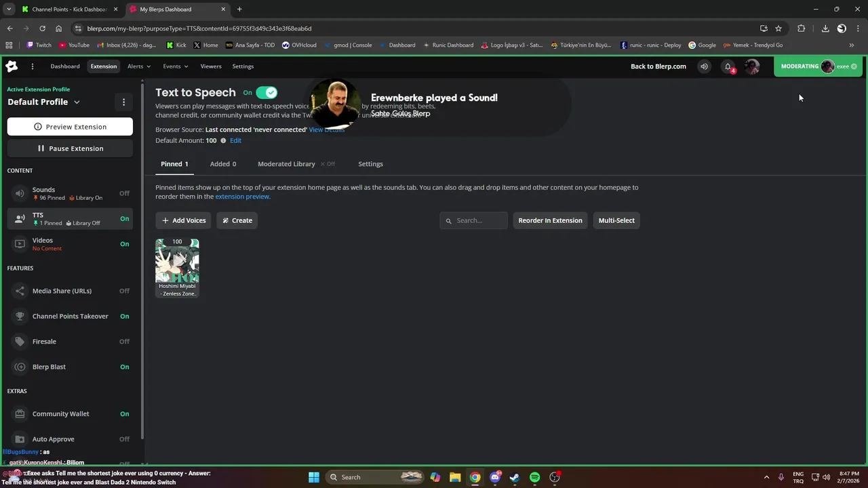868x488 pixels.
Task: Open the Dashboard nav item
Action: coord(65,66)
